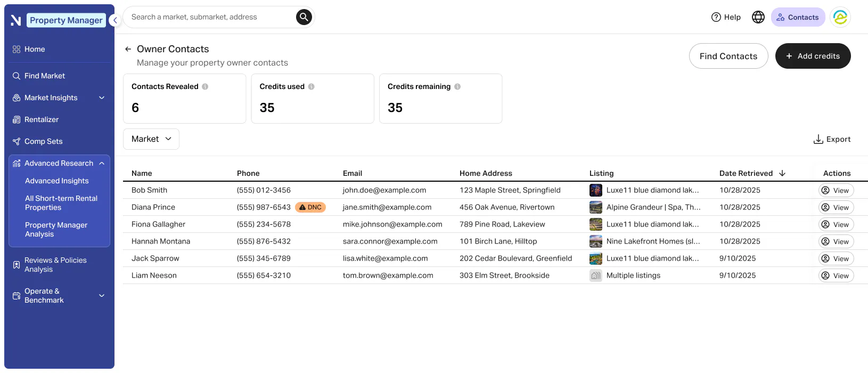Click email john.doe@example.com
Viewport: 868px width, 373px height.
384,190
